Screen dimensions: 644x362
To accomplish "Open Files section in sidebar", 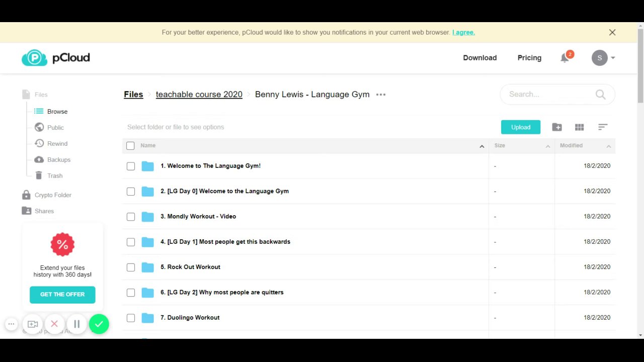I will point(35,95).
